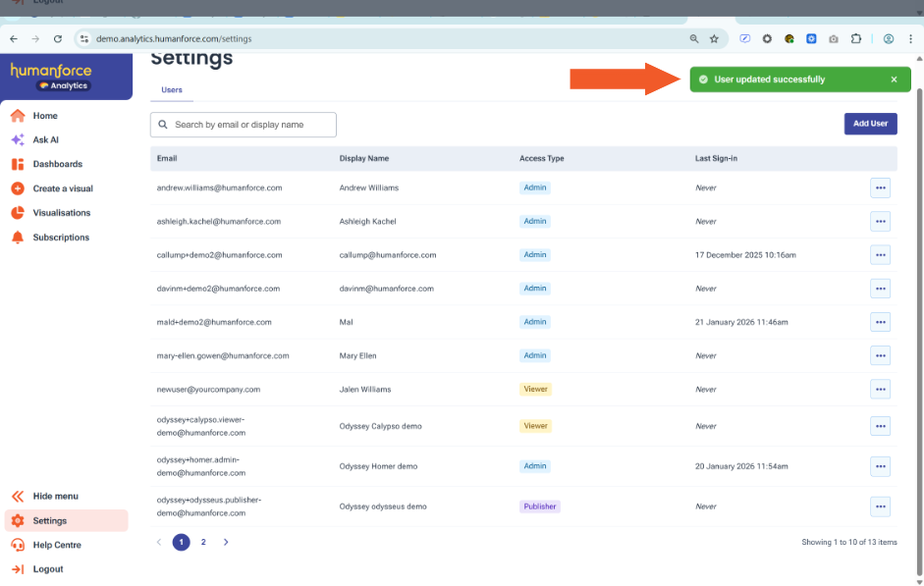Log out using sidebar Logout
The image size is (924, 586).
tap(47, 569)
